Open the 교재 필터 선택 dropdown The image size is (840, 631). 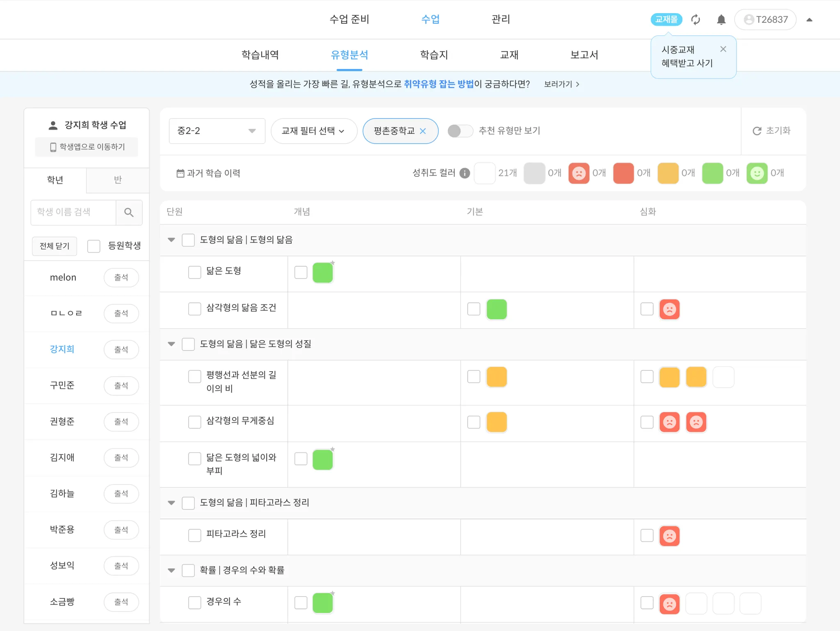coord(313,131)
